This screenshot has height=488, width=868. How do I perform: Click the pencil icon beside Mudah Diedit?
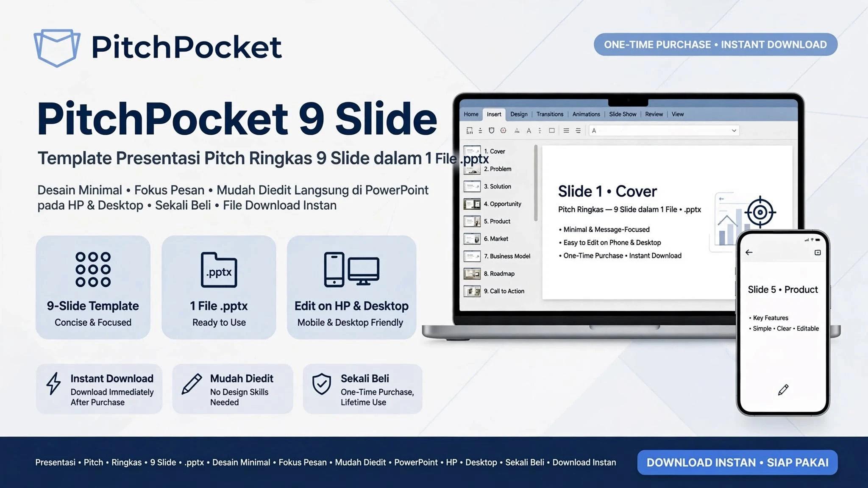click(192, 384)
